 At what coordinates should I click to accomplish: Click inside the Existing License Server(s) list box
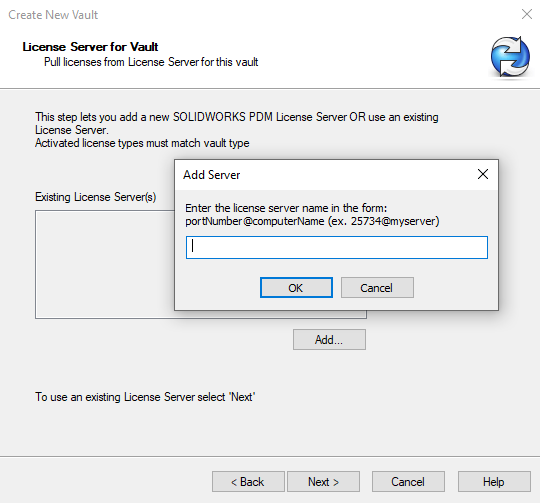pos(105,264)
